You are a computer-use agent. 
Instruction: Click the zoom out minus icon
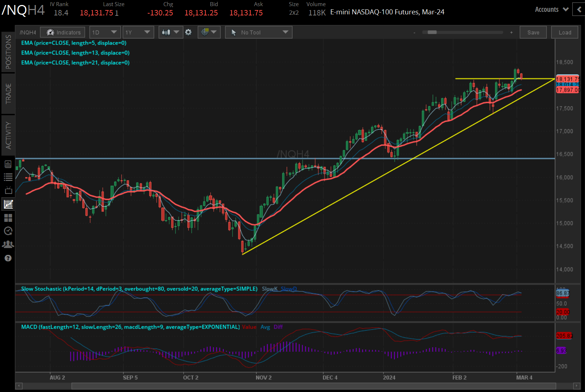tap(414, 33)
